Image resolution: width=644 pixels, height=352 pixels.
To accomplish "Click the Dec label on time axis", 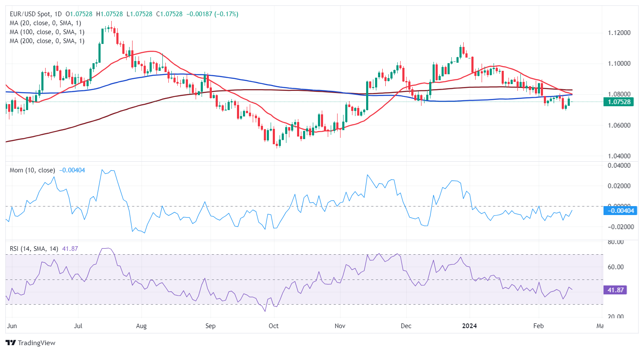I will coord(406,326).
